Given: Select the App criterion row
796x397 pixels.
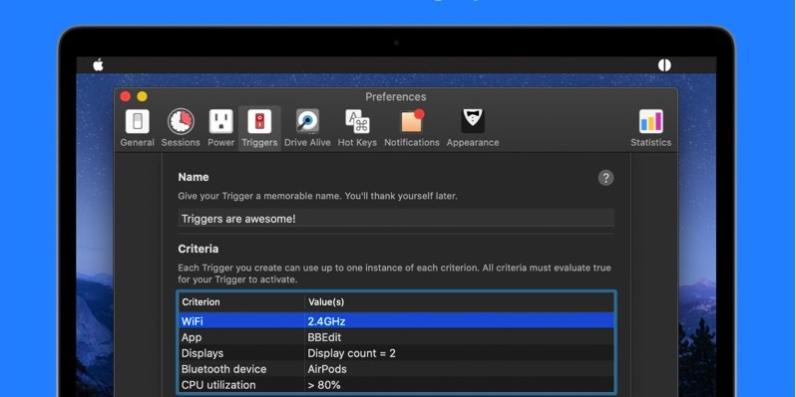Looking at the screenshot, I should [396, 337].
